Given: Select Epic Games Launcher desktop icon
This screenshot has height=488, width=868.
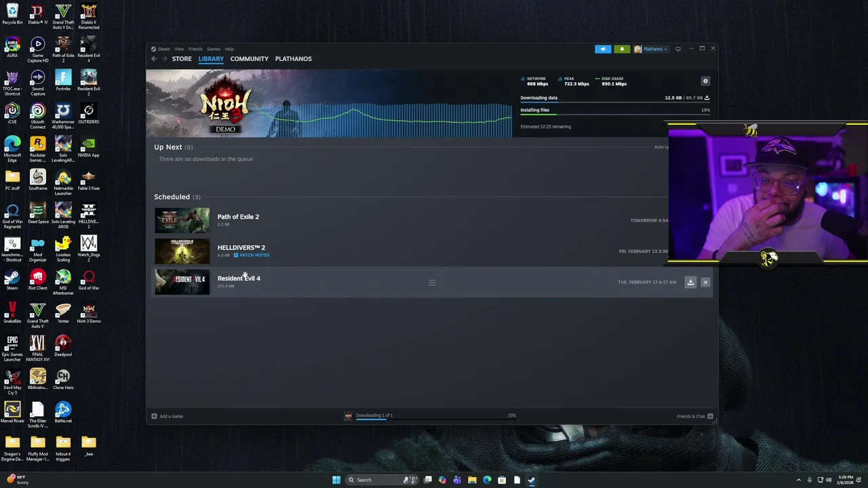Looking at the screenshot, I should [x=12, y=349].
